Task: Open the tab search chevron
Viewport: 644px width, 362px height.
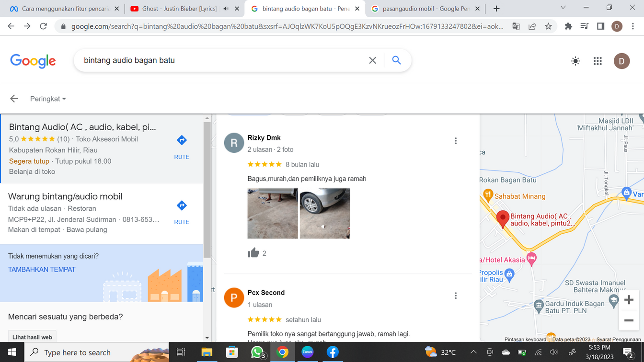Action: (563, 8)
